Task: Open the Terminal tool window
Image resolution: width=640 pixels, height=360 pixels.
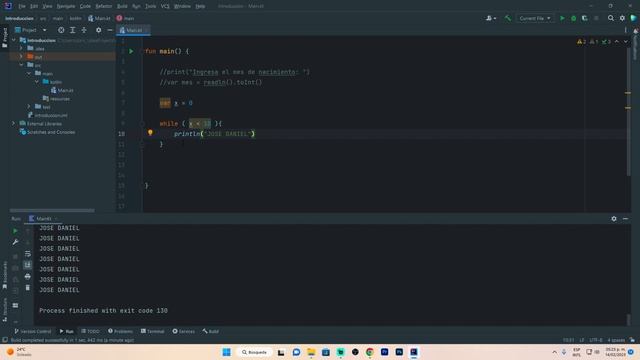Action: [x=152, y=331]
